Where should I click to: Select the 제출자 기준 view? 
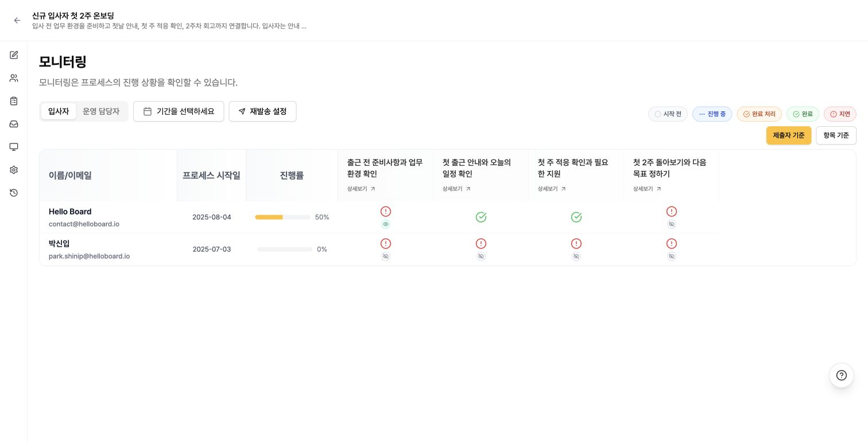click(789, 135)
